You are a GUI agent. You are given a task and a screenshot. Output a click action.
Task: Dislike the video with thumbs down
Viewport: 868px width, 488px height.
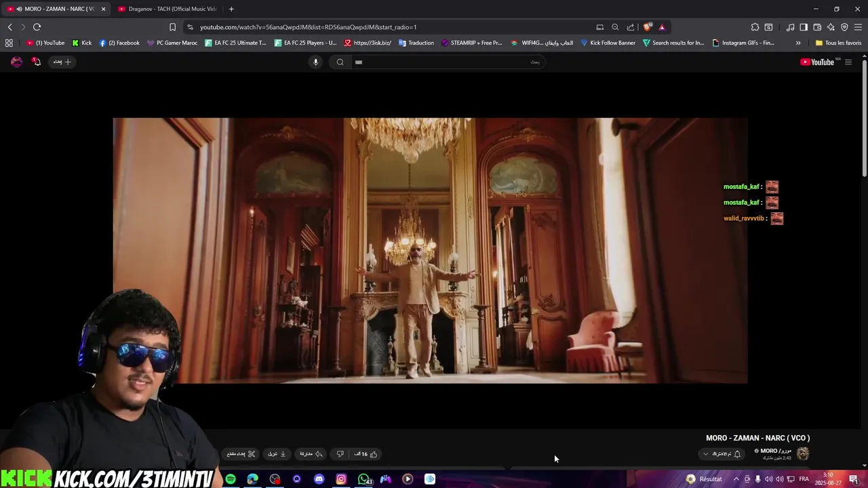click(340, 454)
